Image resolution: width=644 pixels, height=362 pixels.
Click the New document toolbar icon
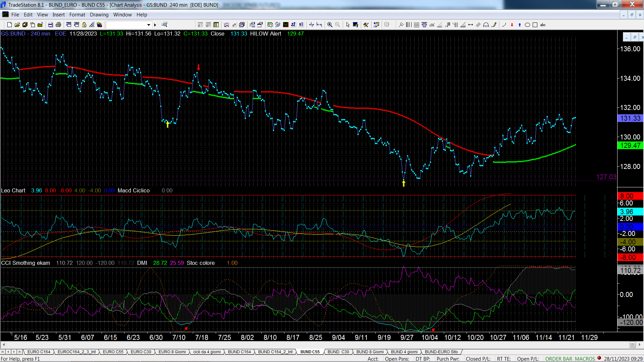[9, 25]
